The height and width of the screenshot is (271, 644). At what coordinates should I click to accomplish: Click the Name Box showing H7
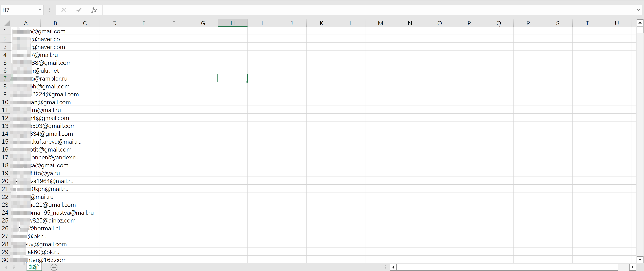(19, 10)
